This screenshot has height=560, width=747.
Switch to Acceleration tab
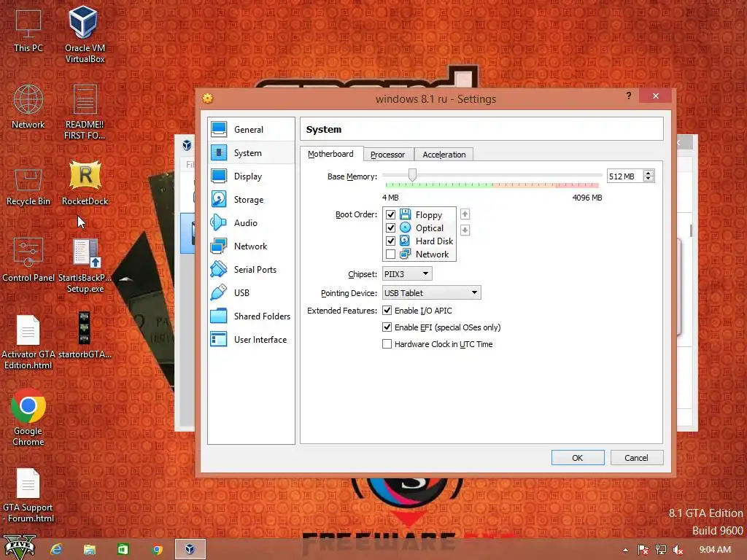444,155
